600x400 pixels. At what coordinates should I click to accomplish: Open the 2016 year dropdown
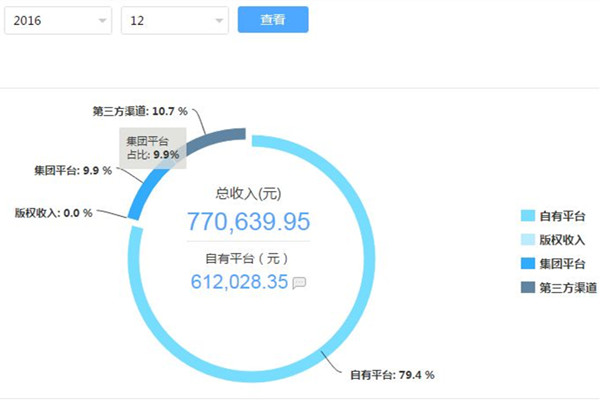pyautogui.click(x=57, y=20)
